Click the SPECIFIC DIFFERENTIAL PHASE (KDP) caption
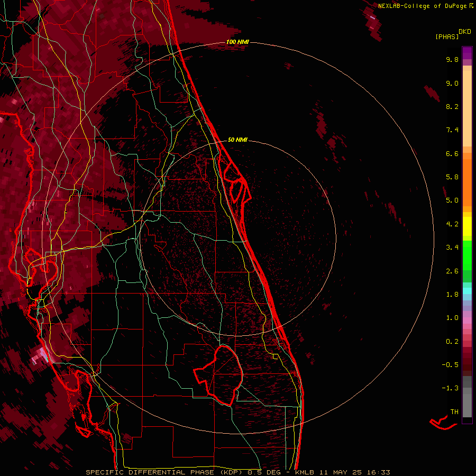The image size is (476, 476). (x=165, y=472)
